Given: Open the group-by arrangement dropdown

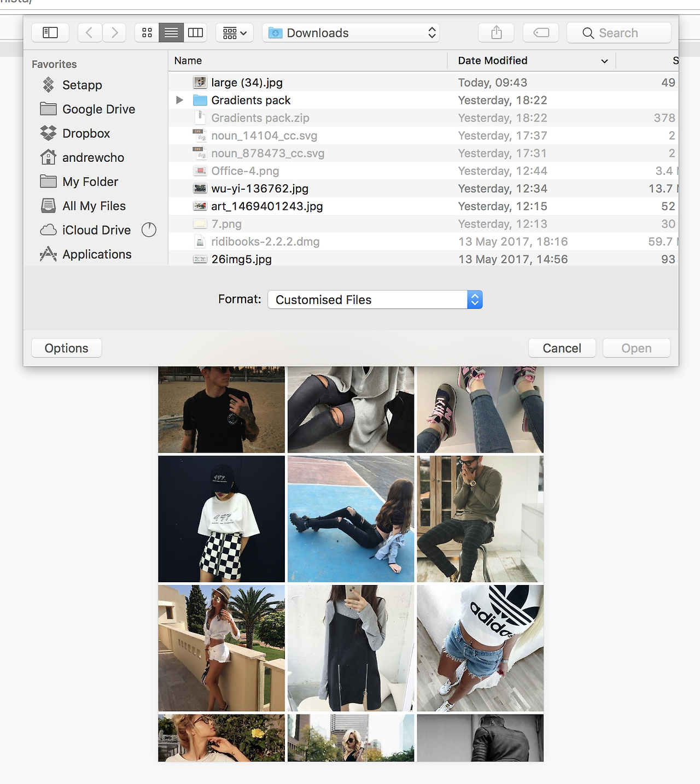Looking at the screenshot, I should coord(235,33).
